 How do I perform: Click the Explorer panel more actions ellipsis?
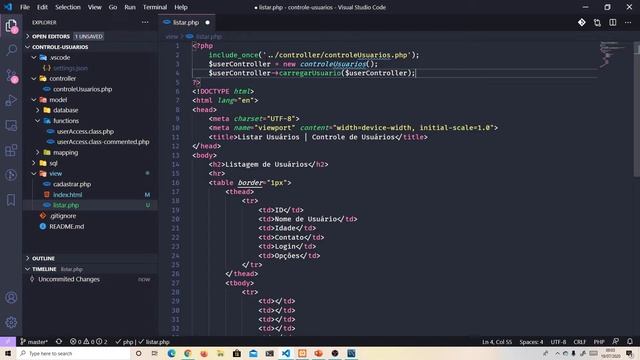[145, 22]
